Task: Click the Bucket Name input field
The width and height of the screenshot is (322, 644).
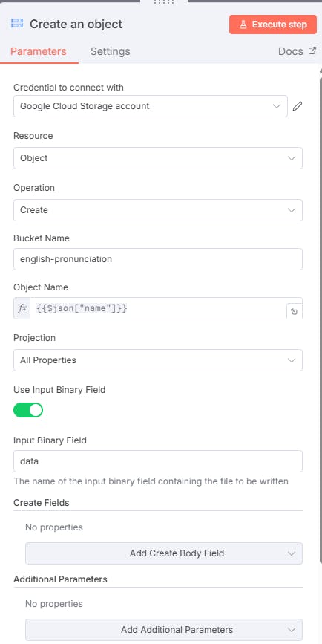Action: click(158, 259)
